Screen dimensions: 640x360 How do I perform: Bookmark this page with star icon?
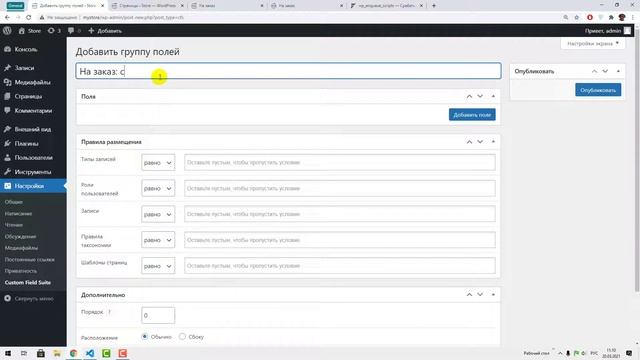576,17
